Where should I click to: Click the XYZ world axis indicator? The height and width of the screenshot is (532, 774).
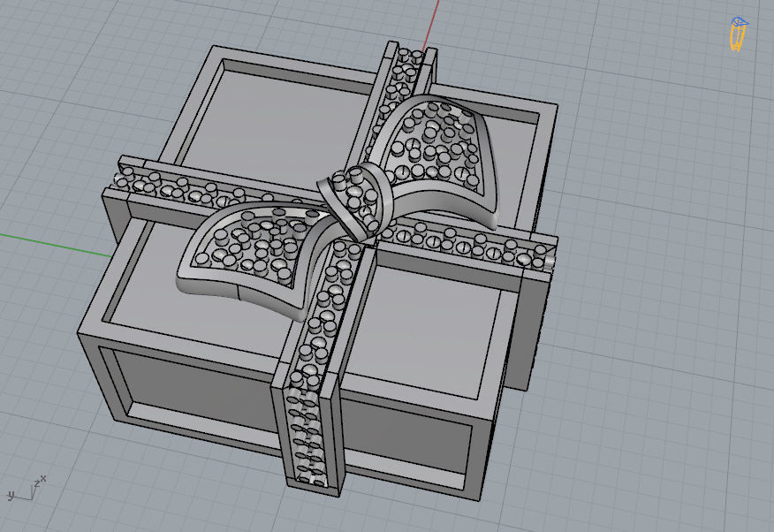[x=27, y=490]
